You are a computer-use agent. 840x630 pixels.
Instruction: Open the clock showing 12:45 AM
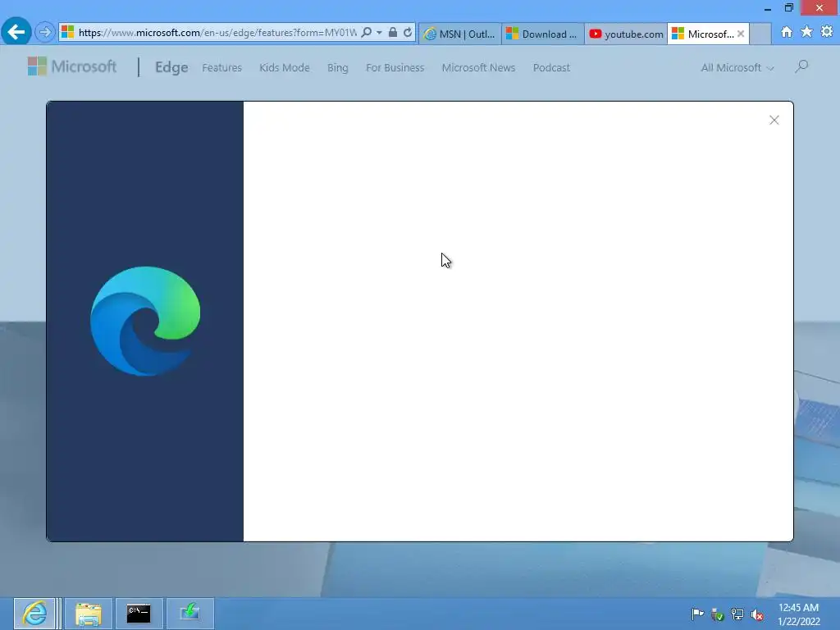coord(799,614)
